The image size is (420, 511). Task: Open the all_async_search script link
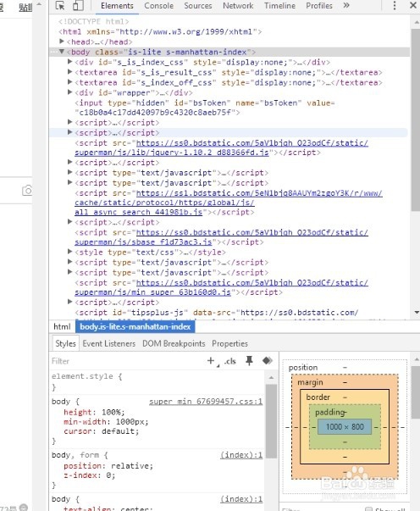point(229,203)
